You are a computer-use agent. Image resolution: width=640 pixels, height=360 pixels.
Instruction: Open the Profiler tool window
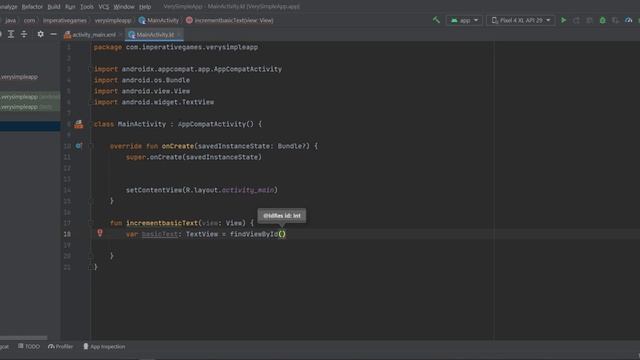tap(60, 347)
